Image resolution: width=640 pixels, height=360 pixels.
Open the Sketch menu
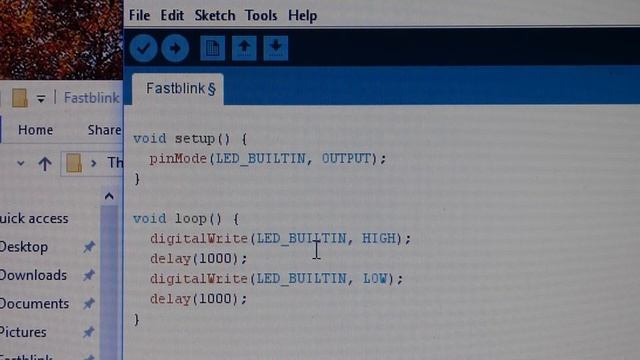click(215, 16)
